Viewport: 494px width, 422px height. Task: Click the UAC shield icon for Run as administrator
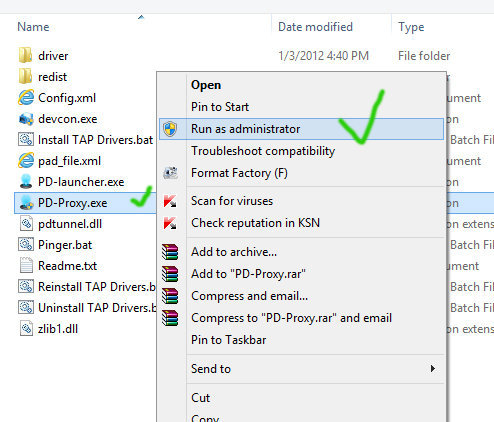click(170, 129)
